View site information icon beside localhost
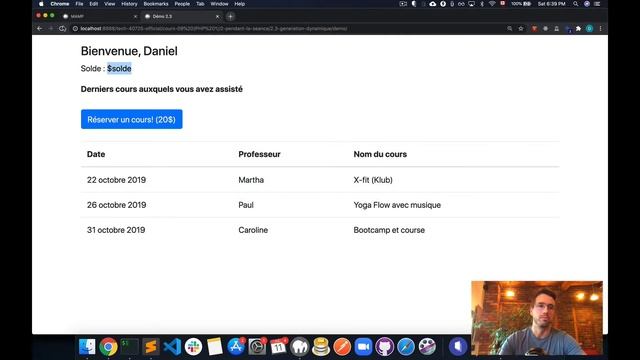 tap(75, 29)
